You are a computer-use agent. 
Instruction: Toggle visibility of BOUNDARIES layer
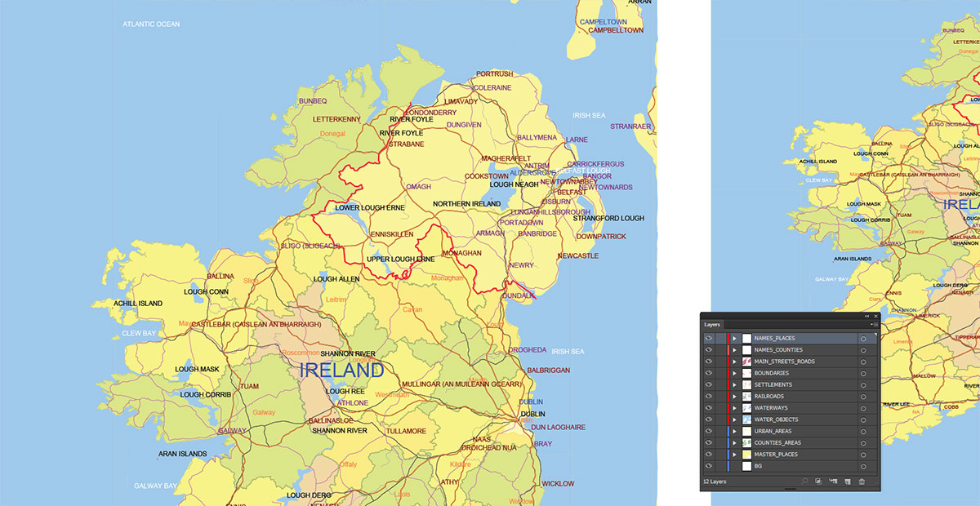point(709,373)
